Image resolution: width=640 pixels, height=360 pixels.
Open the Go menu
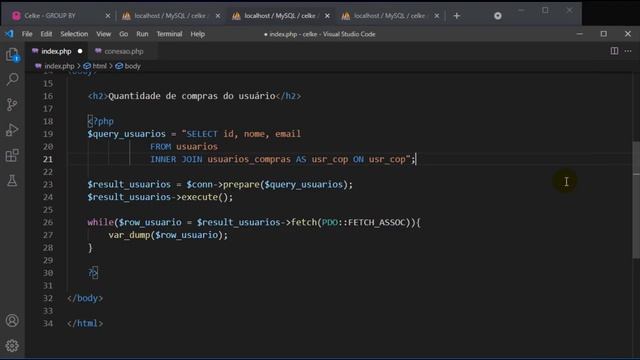[124, 34]
